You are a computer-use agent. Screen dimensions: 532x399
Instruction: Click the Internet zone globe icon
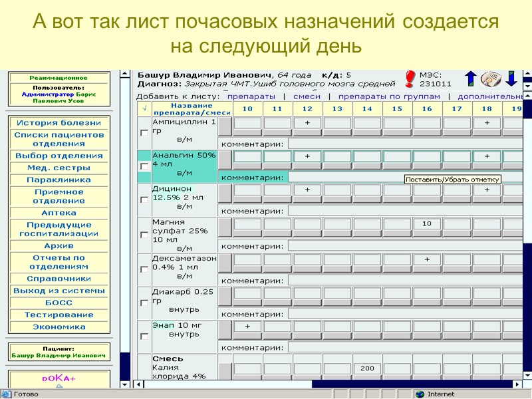click(x=420, y=394)
